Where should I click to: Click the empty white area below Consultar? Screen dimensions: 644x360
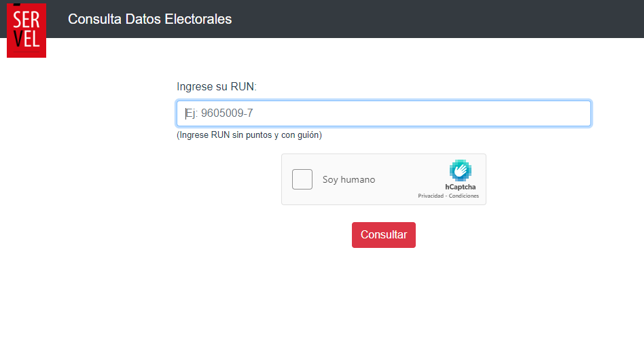tap(384, 299)
